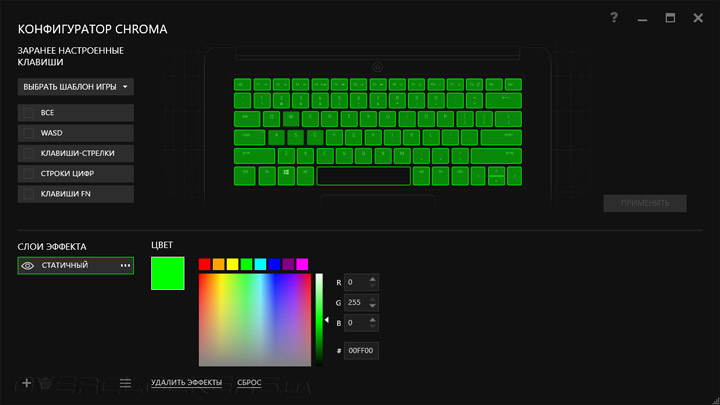Add a new effect layer with plus icon
The image size is (720, 405).
point(27,382)
